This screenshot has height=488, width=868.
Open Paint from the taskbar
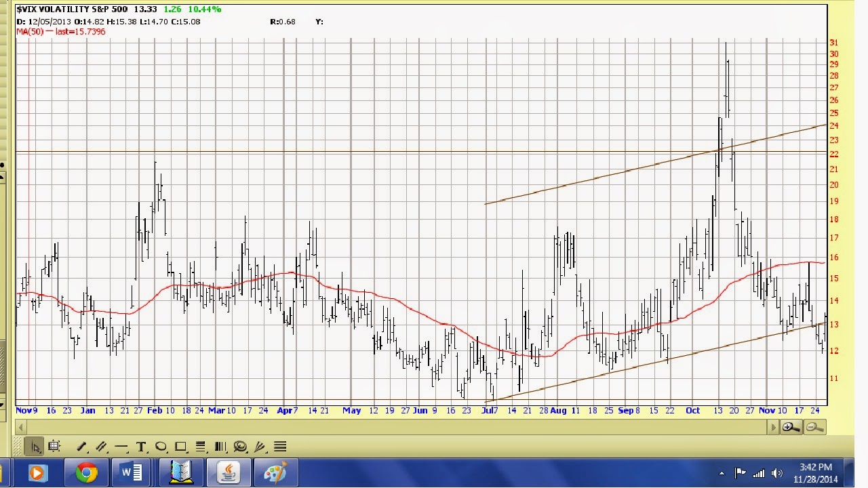coord(275,472)
